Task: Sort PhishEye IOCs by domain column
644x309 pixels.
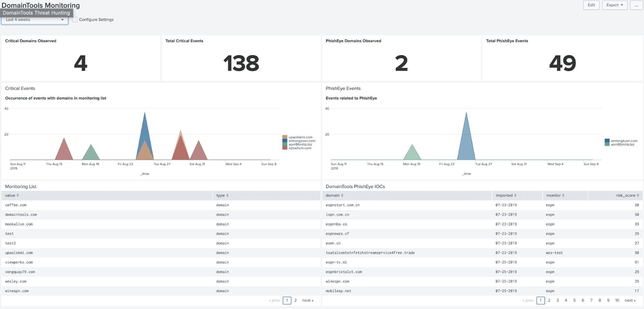Action: click(334, 195)
